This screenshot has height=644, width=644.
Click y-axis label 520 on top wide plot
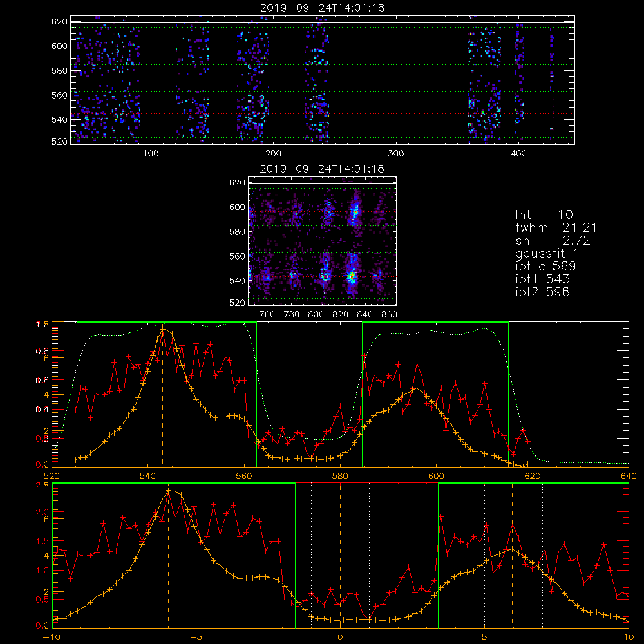tap(59, 142)
